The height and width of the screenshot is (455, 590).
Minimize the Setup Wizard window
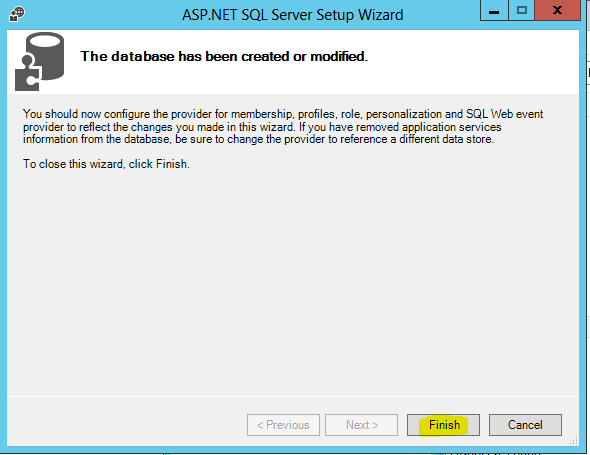pos(494,11)
